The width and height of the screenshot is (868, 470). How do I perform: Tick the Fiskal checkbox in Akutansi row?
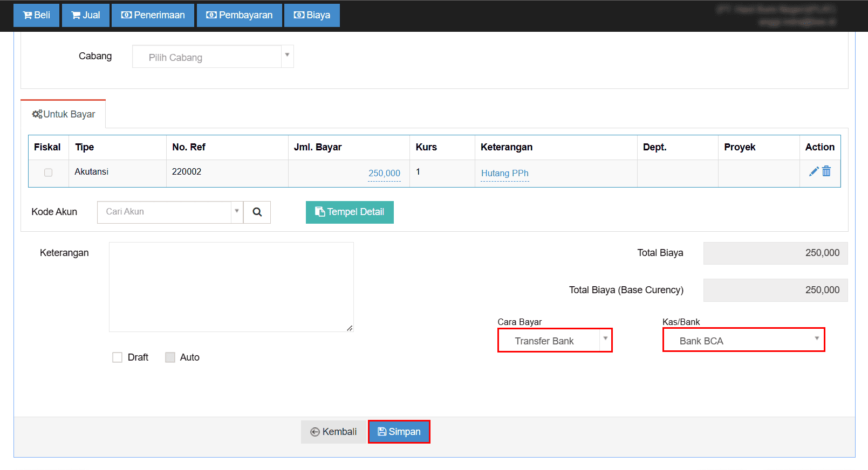point(49,172)
